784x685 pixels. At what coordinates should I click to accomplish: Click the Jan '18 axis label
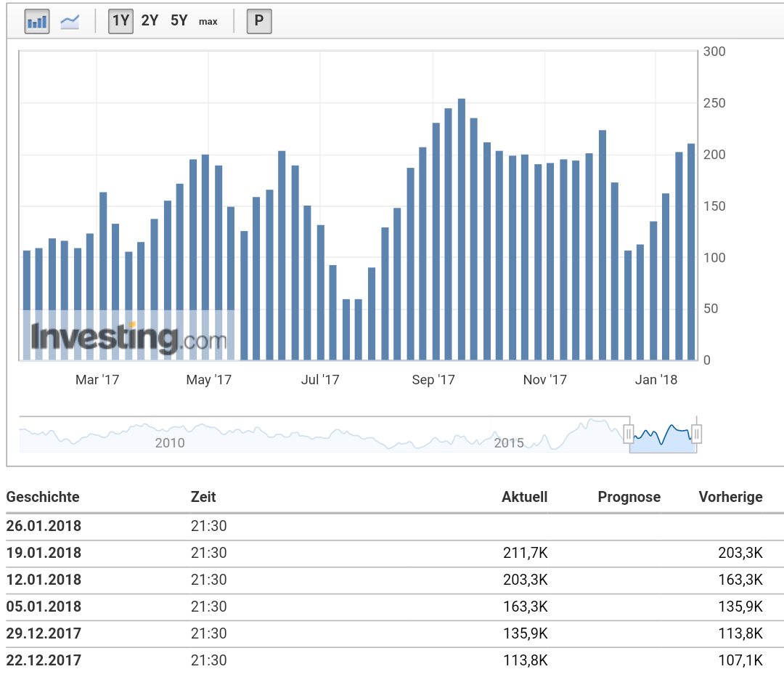(656, 380)
